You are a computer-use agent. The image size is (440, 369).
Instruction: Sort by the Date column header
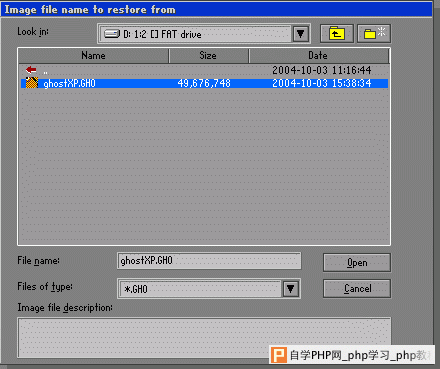318,55
